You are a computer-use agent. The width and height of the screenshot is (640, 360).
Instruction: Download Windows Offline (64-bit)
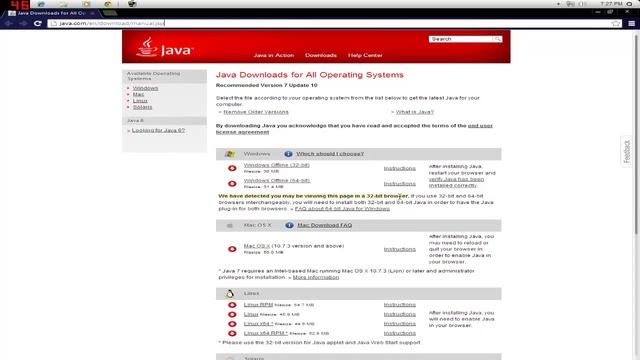click(x=277, y=180)
